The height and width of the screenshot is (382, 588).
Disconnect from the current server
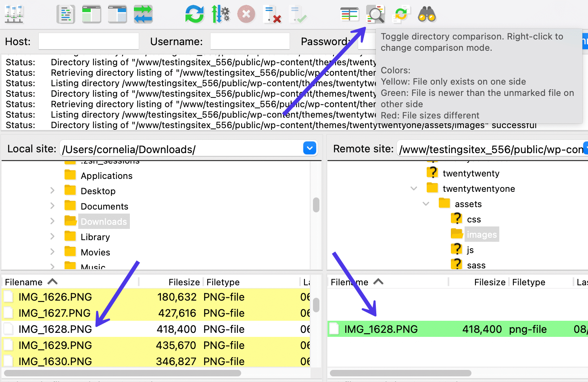(x=272, y=15)
